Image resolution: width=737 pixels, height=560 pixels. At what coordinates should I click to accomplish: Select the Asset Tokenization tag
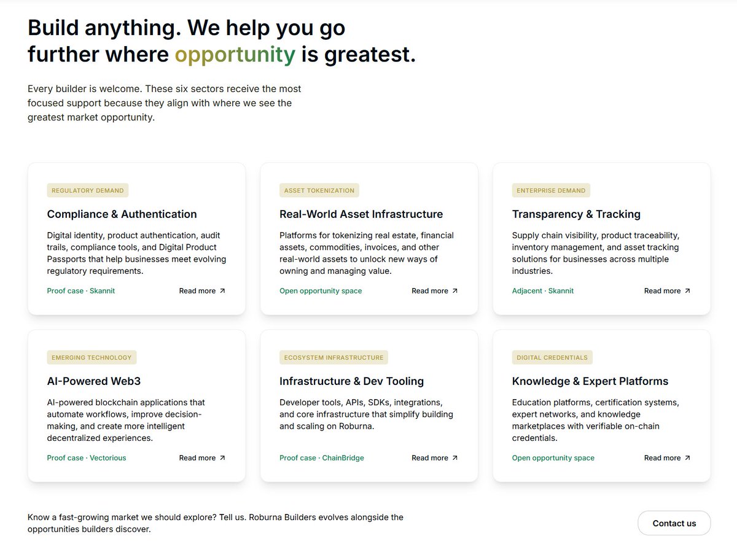[x=319, y=190]
